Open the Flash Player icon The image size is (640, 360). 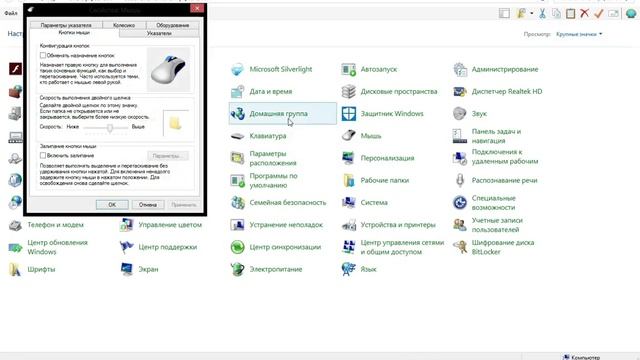coord(15,69)
